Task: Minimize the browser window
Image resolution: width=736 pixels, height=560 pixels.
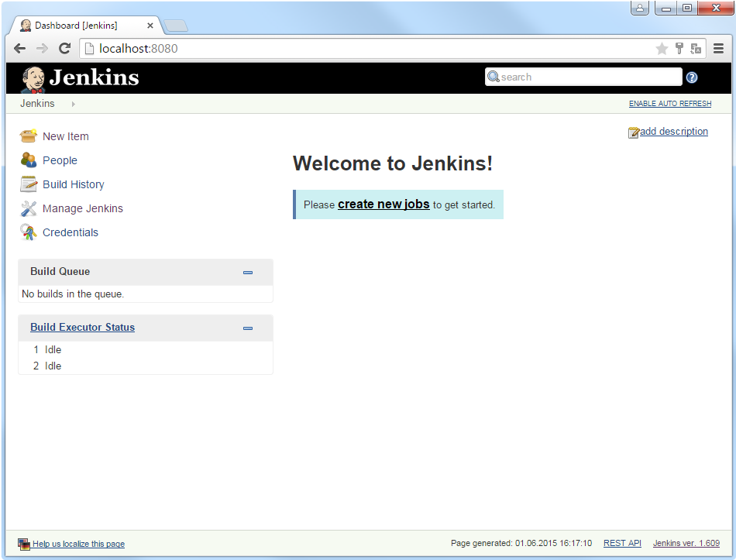Action: point(665,8)
